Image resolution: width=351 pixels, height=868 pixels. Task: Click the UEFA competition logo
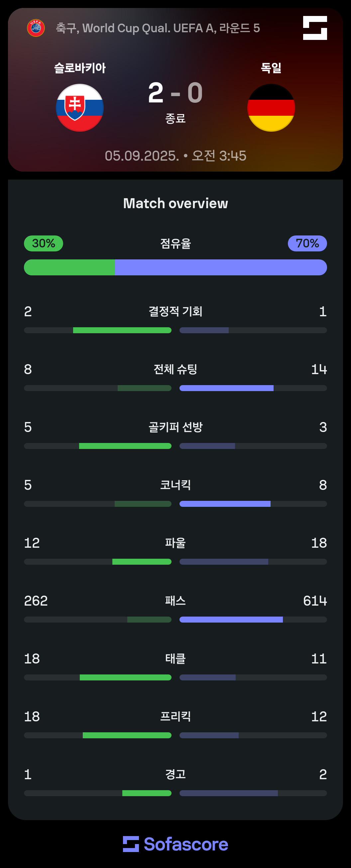point(36,28)
